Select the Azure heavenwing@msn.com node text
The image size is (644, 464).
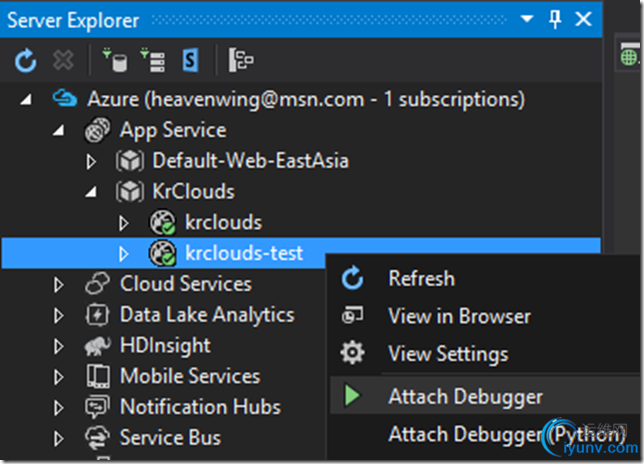pyautogui.click(x=306, y=99)
